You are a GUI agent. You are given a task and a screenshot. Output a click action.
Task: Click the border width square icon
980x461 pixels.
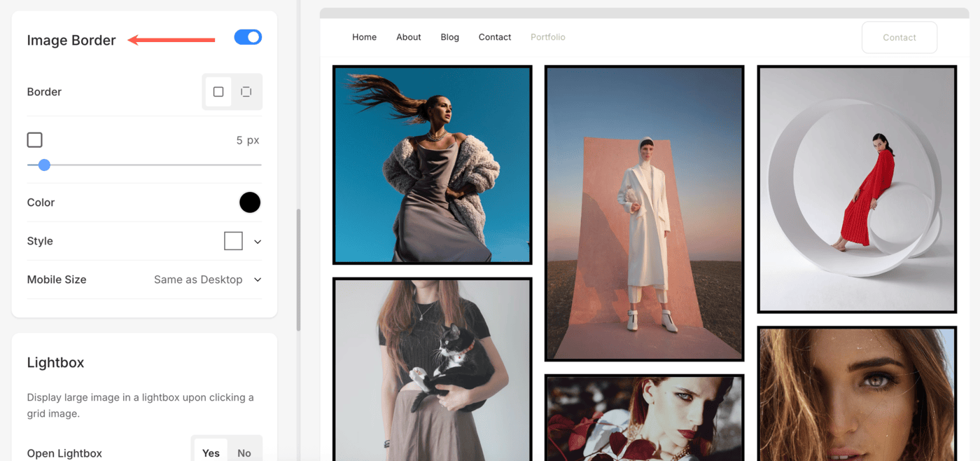[x=34, y=140]
